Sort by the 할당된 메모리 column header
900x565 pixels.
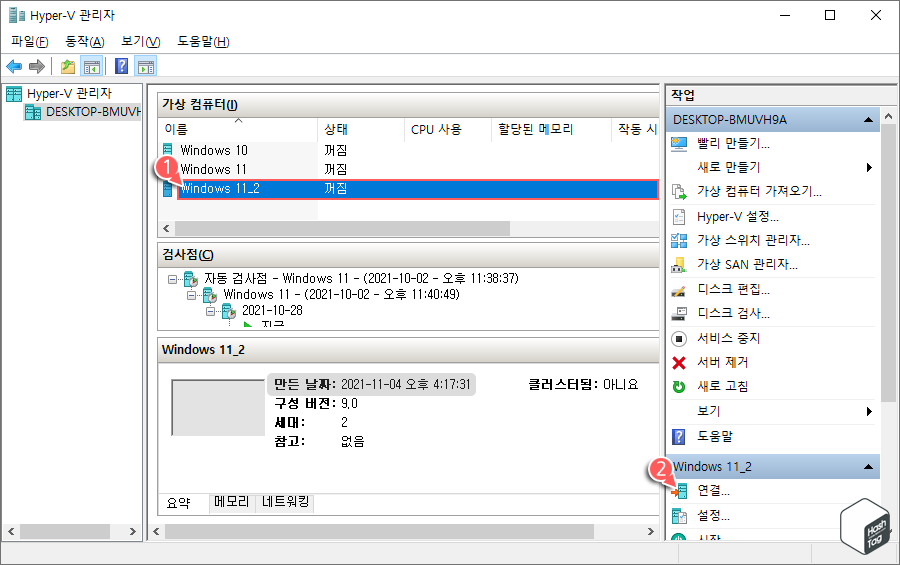(x=551, y=130)
